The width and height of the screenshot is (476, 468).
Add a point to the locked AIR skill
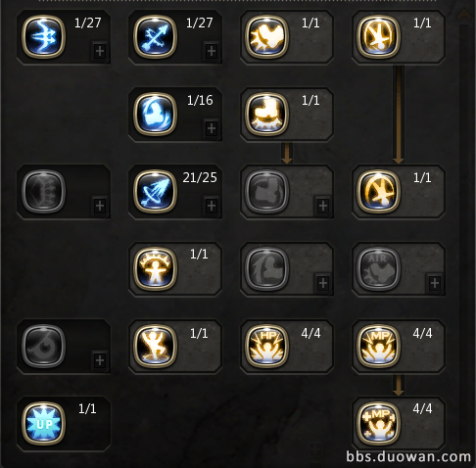click(435, 283)
